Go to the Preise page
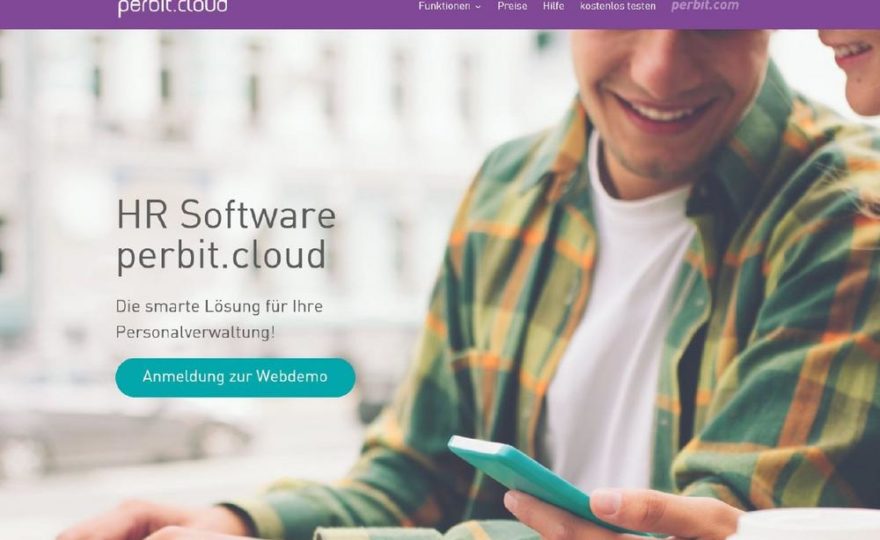Image resolution: width=880 pixels, height=540 pixels. click(x=512, y=6)
